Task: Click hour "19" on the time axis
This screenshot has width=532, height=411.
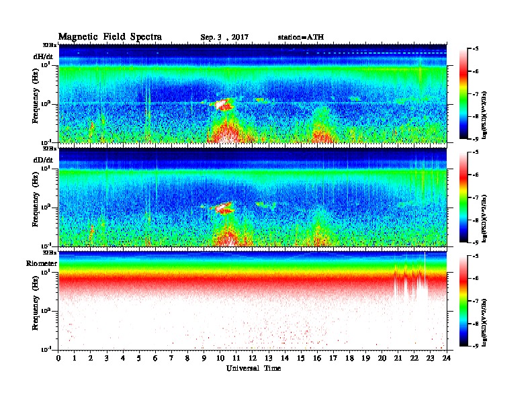Action: [x=365, y=359]
